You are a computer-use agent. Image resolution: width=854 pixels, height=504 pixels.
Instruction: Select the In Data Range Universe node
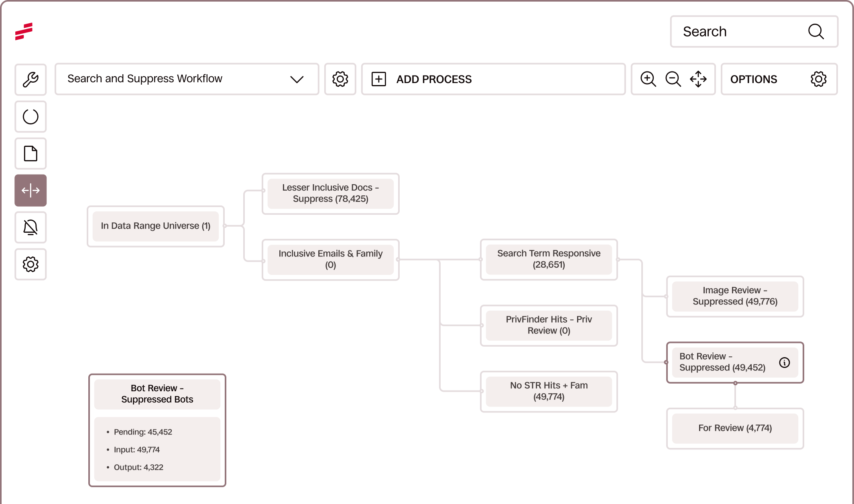[x=156, y=226]
